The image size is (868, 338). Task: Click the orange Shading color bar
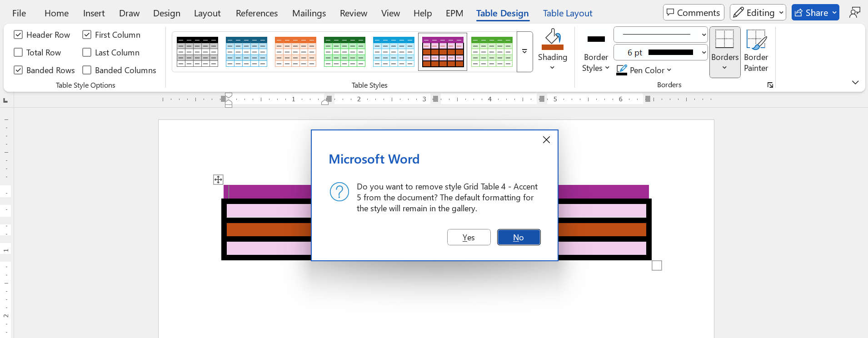[553, 47]
